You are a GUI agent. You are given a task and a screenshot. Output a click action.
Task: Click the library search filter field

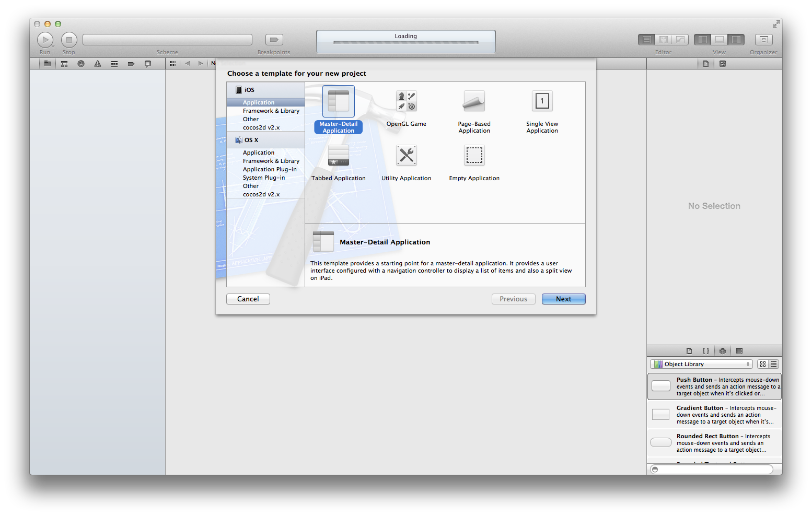click(712, 470)
